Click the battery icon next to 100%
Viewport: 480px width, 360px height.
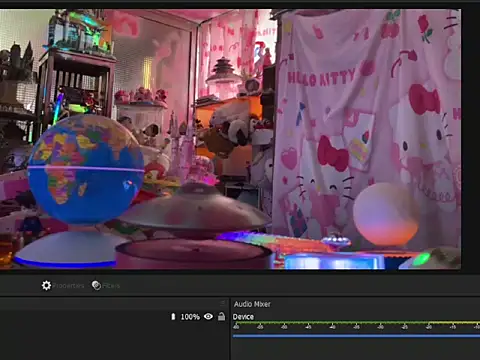pyautogui.click(x=173, y=316)
